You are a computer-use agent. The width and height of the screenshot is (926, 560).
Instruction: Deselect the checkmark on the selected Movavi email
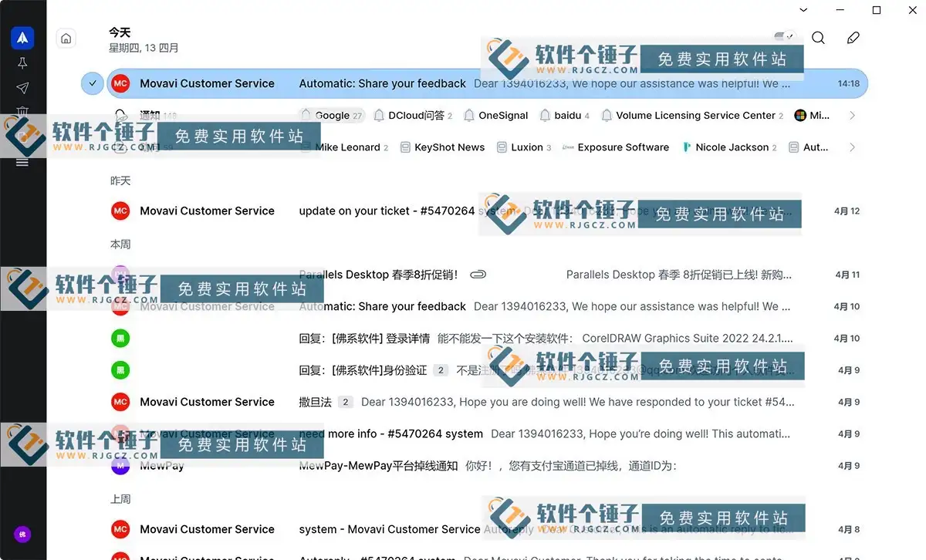(x=93, y=83)
